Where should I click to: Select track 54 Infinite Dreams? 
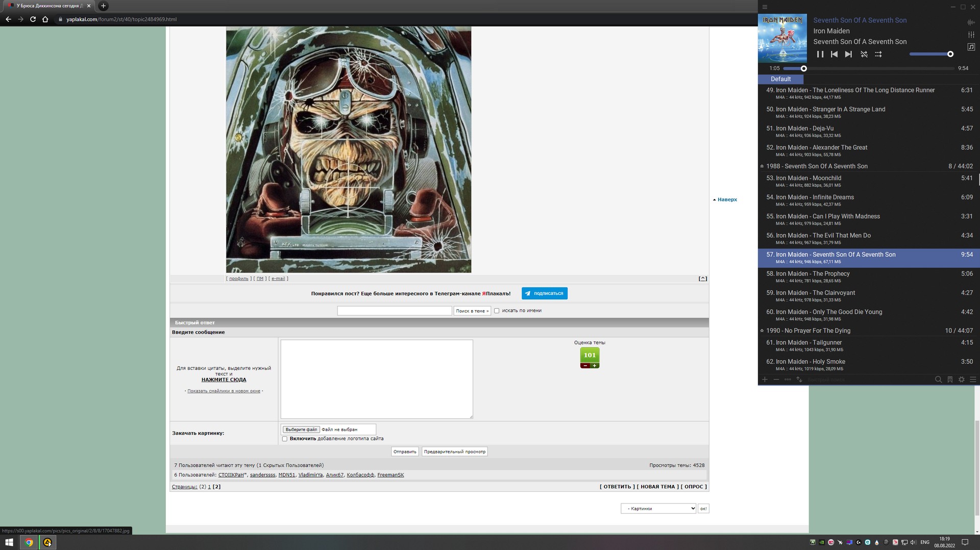868,201
